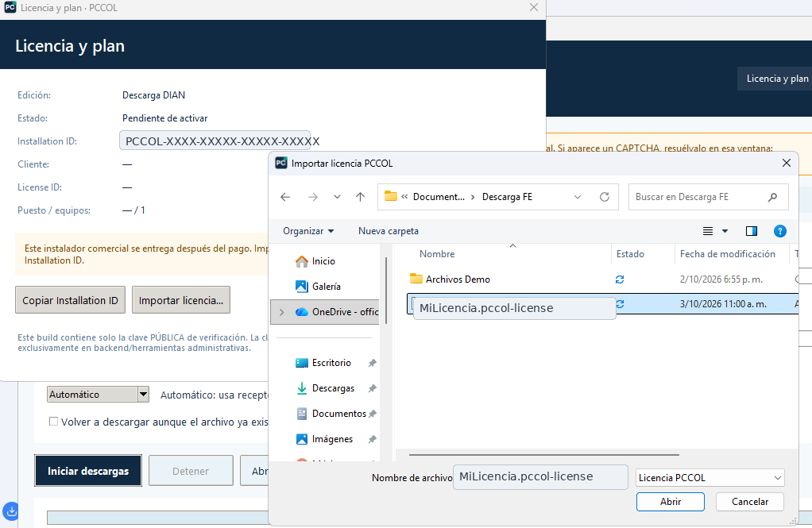Click Importar licencia... button

[x=181, y=300]
